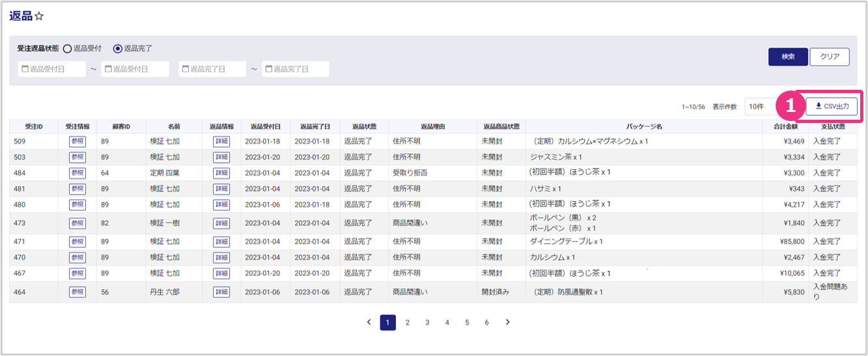
Task: Click the second 返品受付日 end date field
Action: pos(135,69)
